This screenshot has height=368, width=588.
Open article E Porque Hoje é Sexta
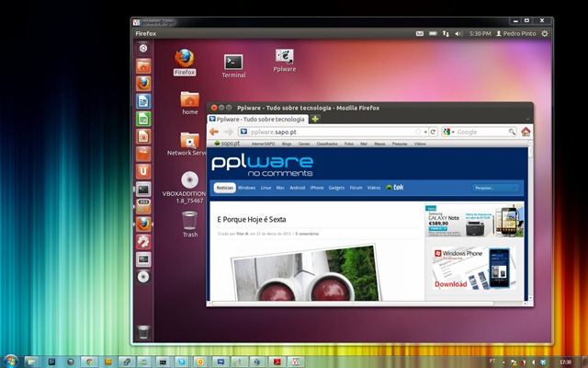click(252, 219)
